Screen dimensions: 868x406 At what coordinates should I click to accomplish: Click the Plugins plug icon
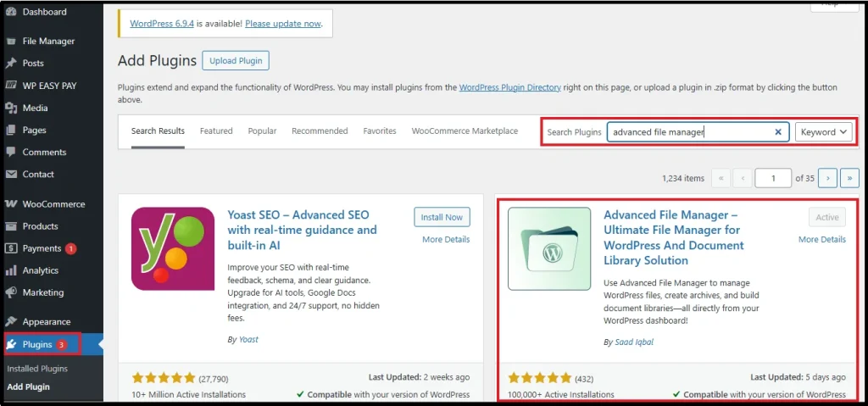point(11,344)
